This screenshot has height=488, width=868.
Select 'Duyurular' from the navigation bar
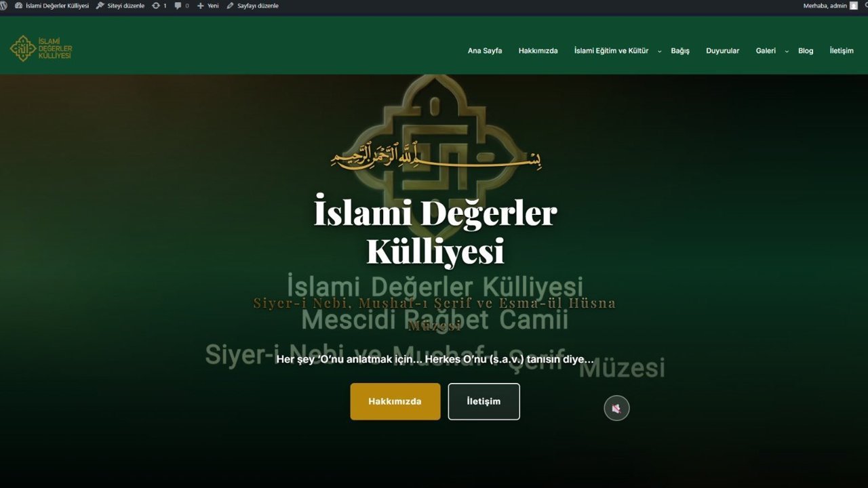[x=722, y=50]
